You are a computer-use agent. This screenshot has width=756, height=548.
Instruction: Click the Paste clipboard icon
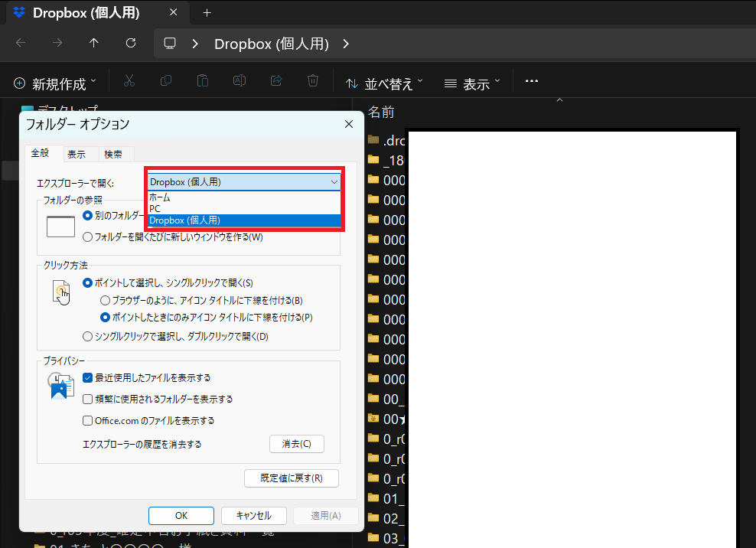[202, 81]
